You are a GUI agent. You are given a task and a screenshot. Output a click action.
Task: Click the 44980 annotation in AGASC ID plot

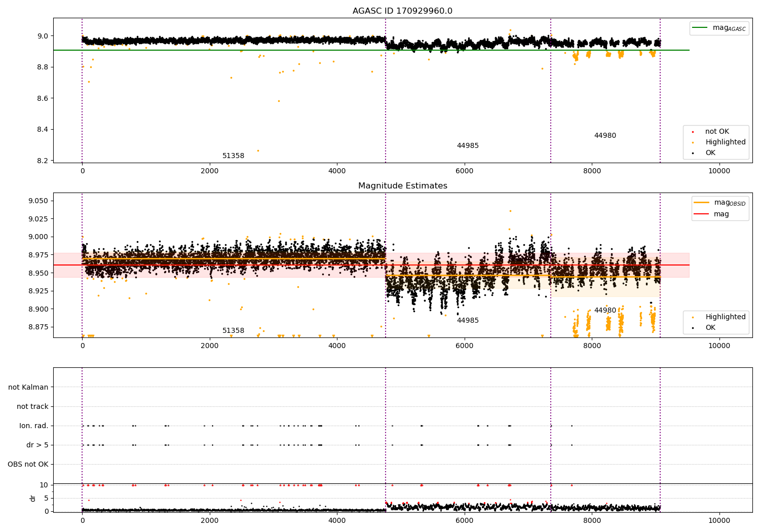pos(605,136)
